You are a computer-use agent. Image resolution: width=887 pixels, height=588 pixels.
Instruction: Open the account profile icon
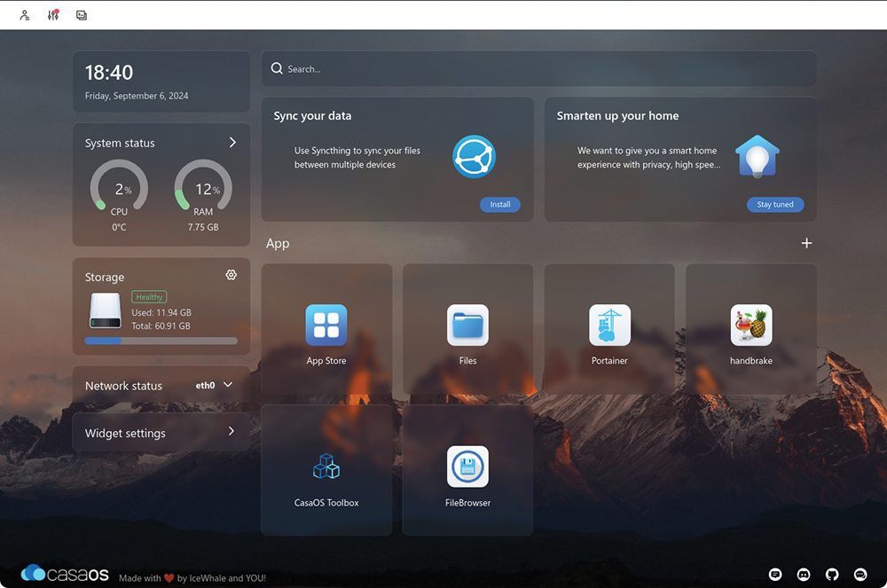24,15
